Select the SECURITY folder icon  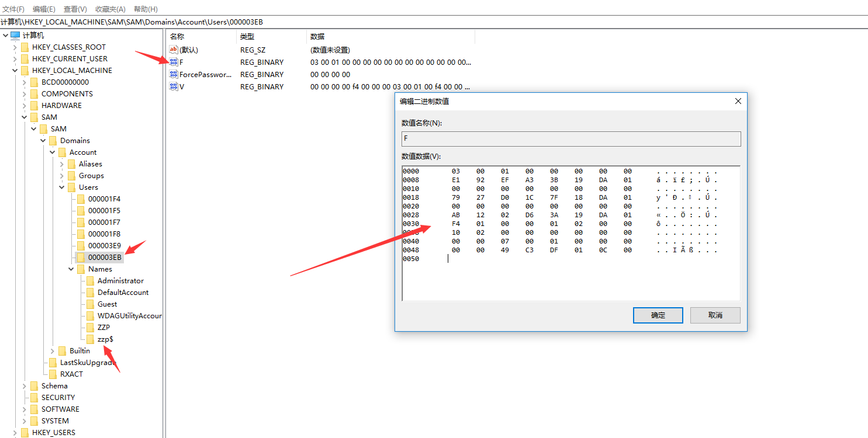pyautogui.click(x=34, y=397)
